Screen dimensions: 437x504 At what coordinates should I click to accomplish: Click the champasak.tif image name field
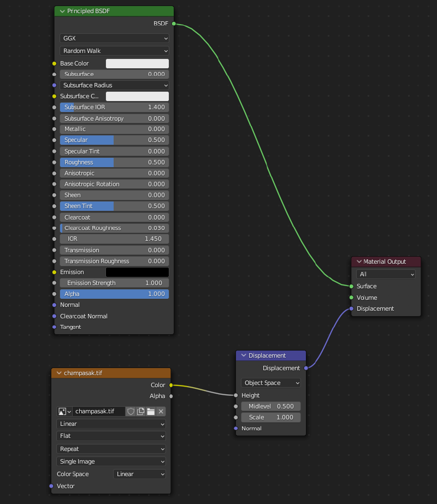98,411
